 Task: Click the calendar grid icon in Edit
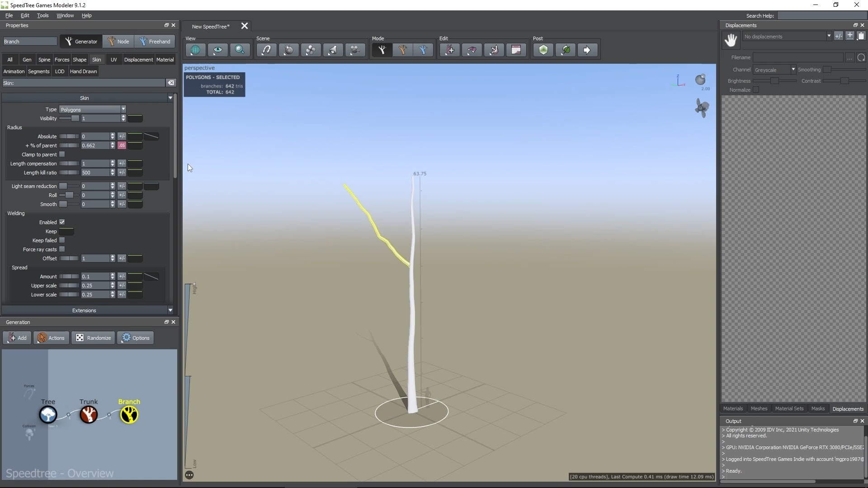[516, 50]
